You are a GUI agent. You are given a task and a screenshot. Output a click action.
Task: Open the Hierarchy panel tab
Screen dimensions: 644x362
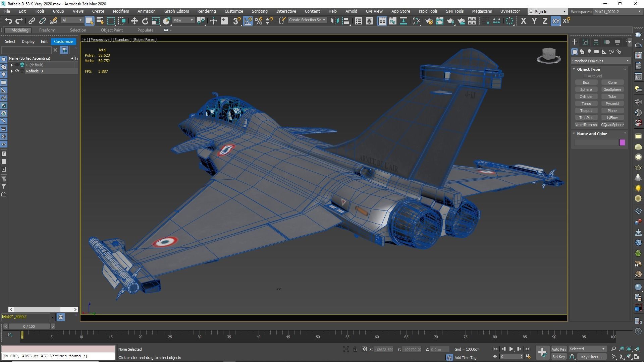tap(596, 42)
